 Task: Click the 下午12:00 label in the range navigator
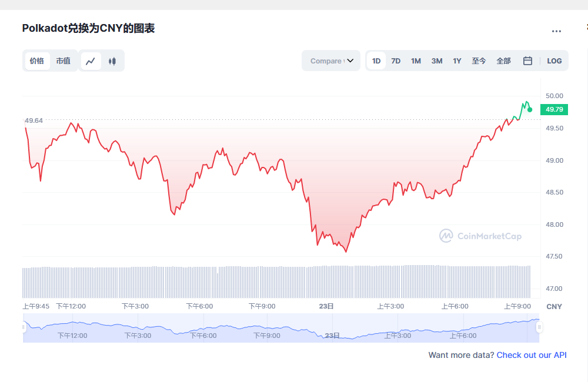(72, 336)
